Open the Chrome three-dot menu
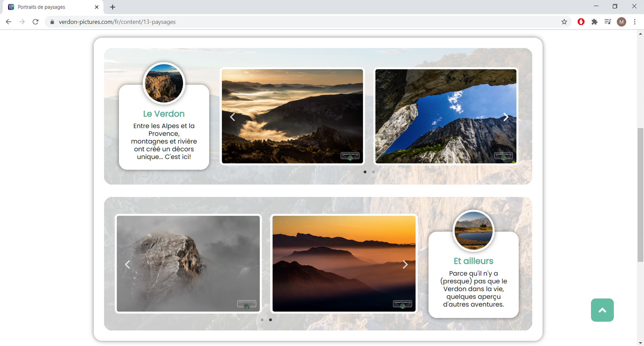This screenshot has height=346, width=644. point(635,22)
